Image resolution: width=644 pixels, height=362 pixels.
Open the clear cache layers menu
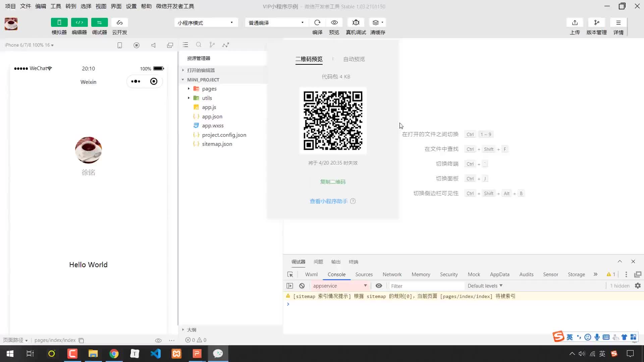(x=378, y=22)
